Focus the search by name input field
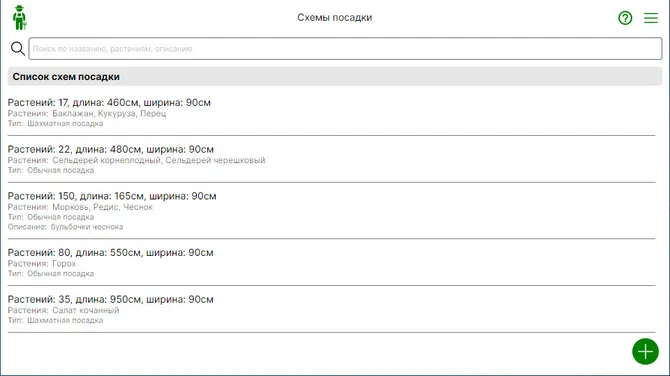 (x=345, y=49)
